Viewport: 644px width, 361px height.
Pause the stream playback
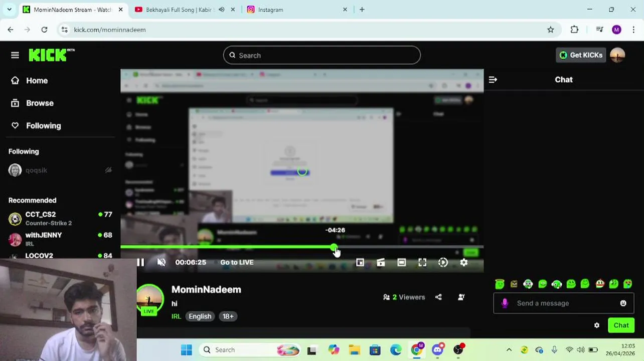point(140,262)
